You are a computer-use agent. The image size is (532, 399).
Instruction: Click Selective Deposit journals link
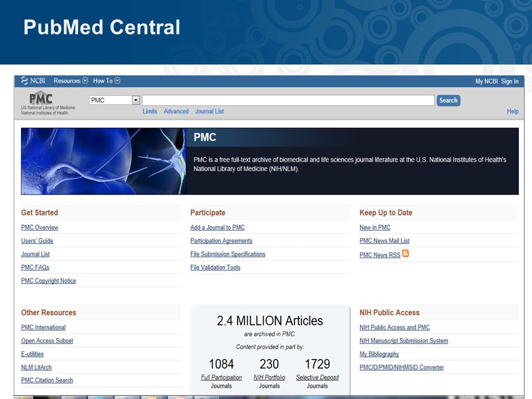[317, 377]
